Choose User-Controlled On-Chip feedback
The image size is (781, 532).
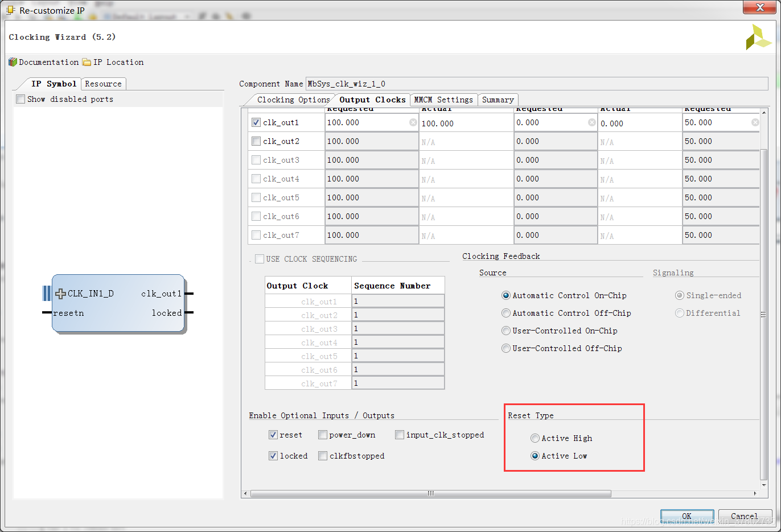tap(506, 331)
